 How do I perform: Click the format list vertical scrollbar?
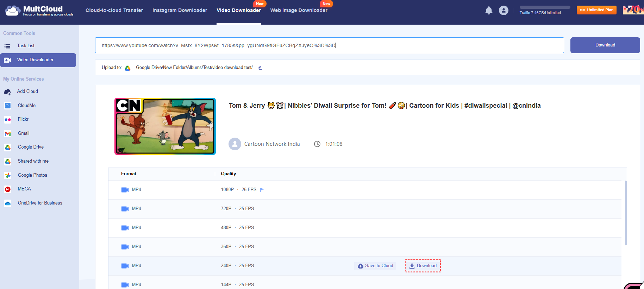(626, 213)
